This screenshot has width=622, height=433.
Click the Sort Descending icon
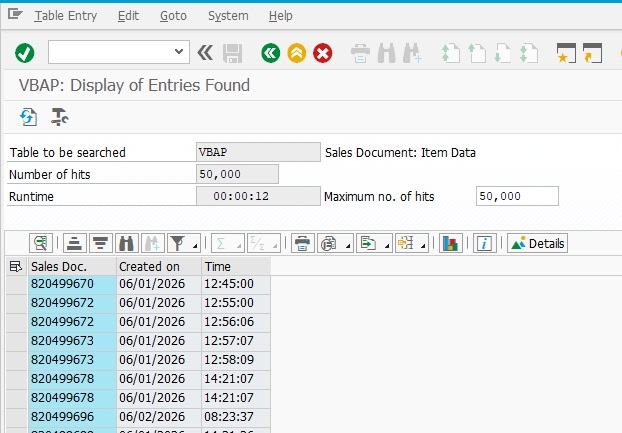click(x=100, y=243)
